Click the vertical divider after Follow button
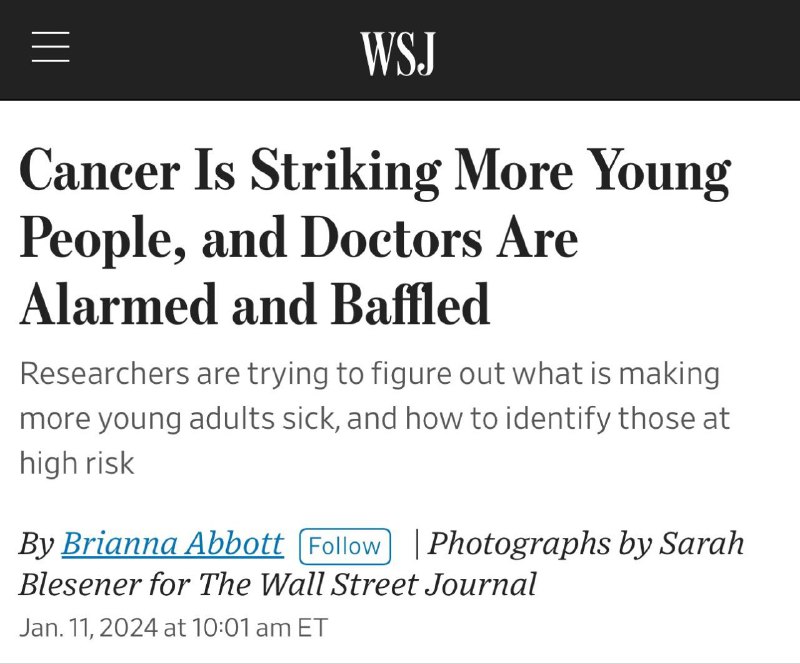This screenshot has width=800, height=664. pos(417,545)
